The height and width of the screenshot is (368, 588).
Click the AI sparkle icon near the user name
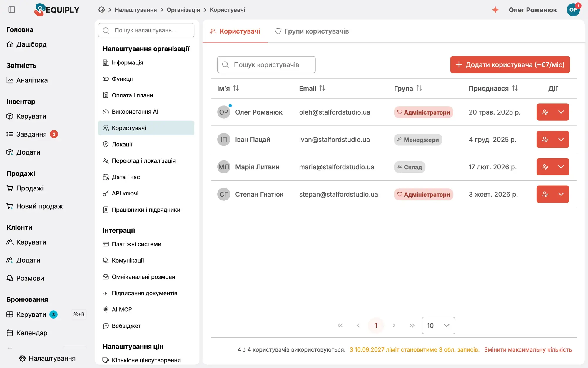coord(495,10)
